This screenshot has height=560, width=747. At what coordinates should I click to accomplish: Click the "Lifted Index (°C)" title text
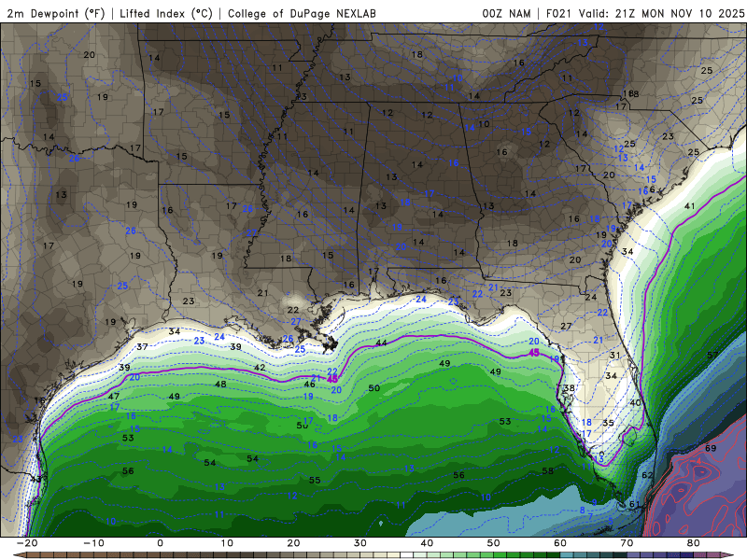tap(166, 13)
